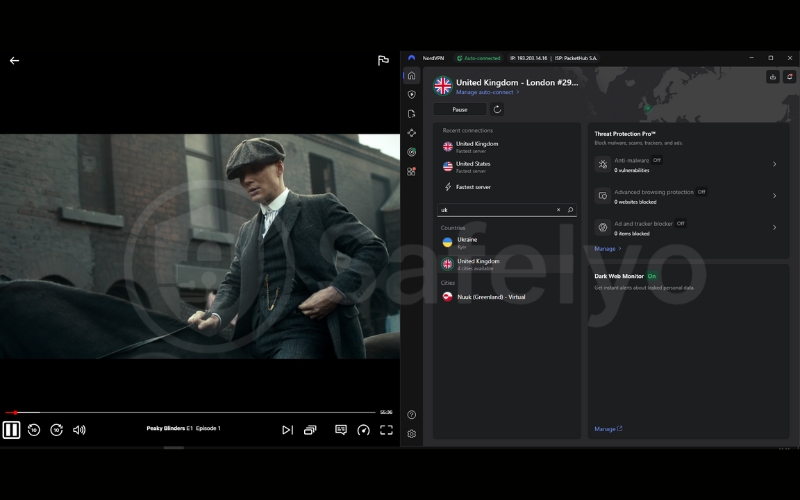Viewport: 800px width, 500px height.
Task: Open subtitles and audio options
Action: [341, 430]
